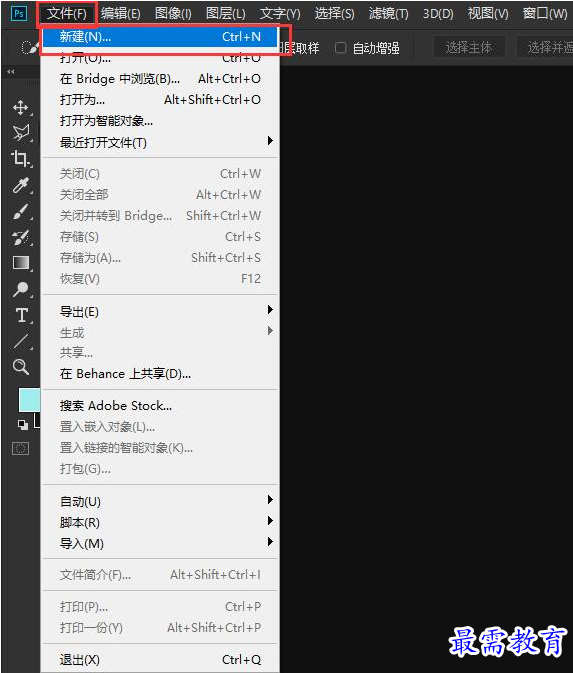Select the Dodge tool
The width and height of the screenshot is (573, 673).
tap(20, 289)
